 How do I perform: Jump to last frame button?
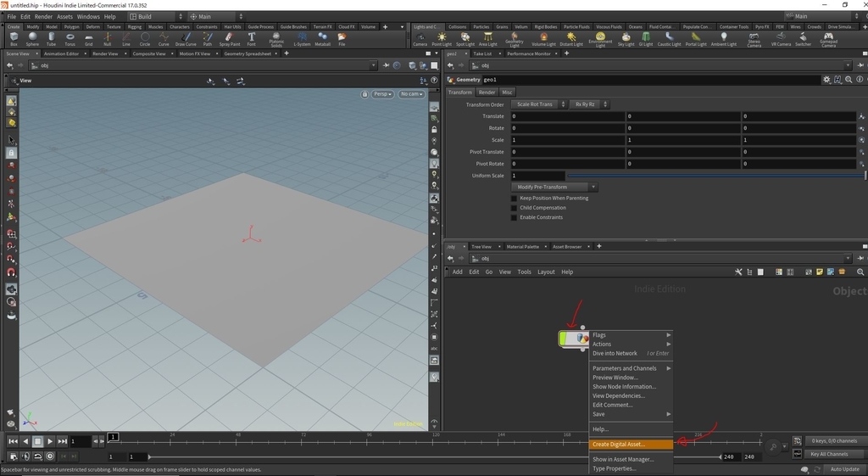[63, 442]
